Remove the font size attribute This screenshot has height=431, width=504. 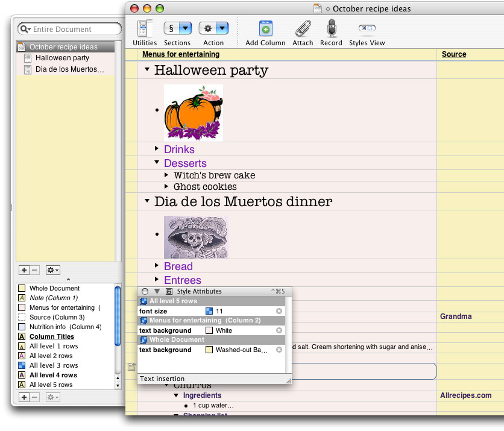coord(279,311)
